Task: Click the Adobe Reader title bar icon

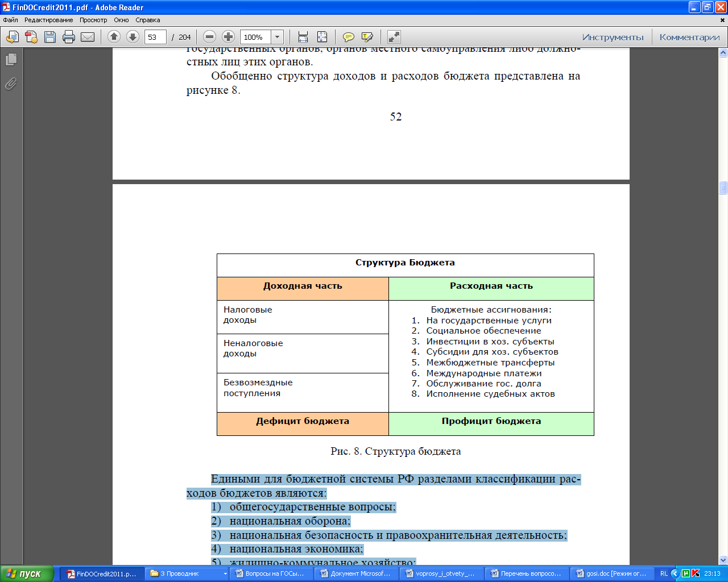Action: pos(6,7)
